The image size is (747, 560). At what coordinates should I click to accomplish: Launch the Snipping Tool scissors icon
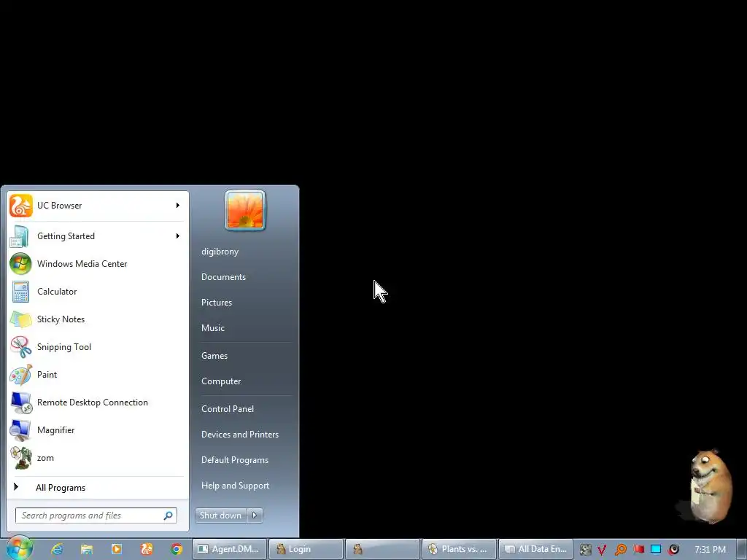20,346
